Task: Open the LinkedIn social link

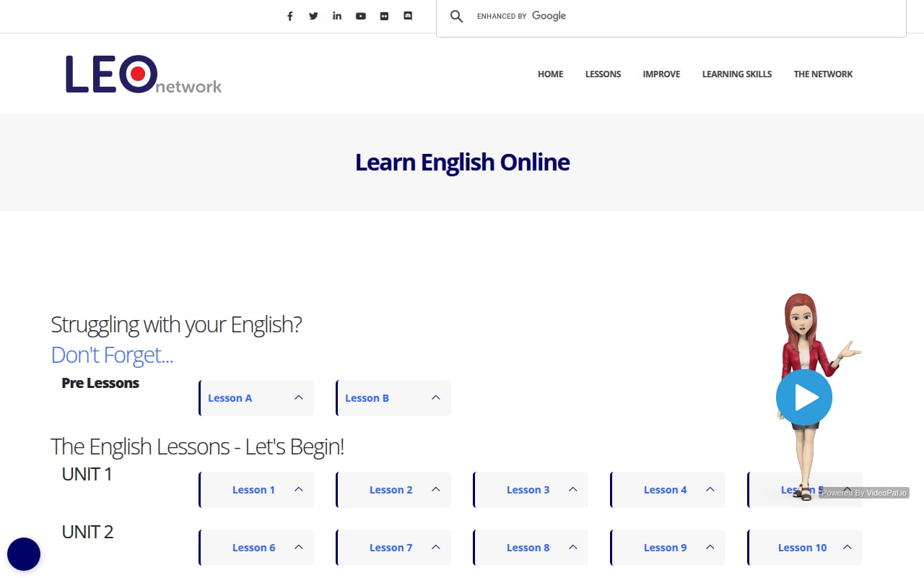Action: click(x=337, y=16)
